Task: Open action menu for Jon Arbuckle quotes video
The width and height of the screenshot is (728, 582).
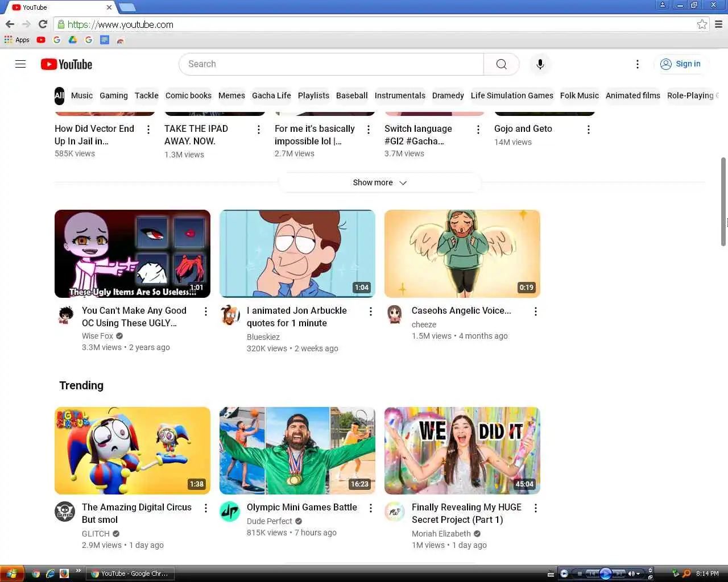Action: 371,311
